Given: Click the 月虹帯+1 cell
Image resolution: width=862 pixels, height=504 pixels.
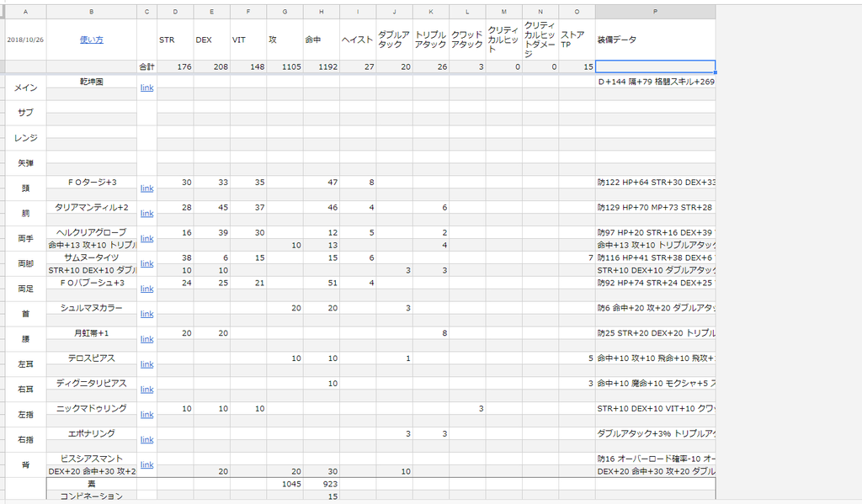Looking at the screenshot, I should [91, 333].
